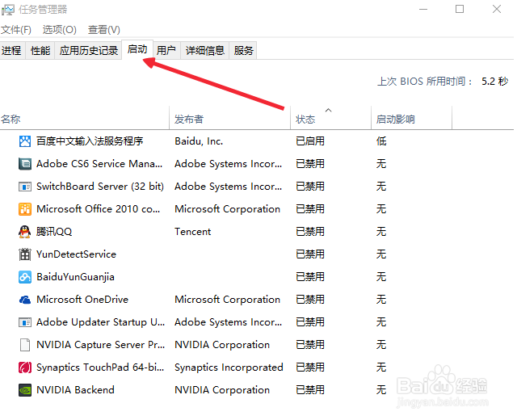Click the Synaptics Incorporated publisher cell
517x420 pixels.
[x=229, y=367]
